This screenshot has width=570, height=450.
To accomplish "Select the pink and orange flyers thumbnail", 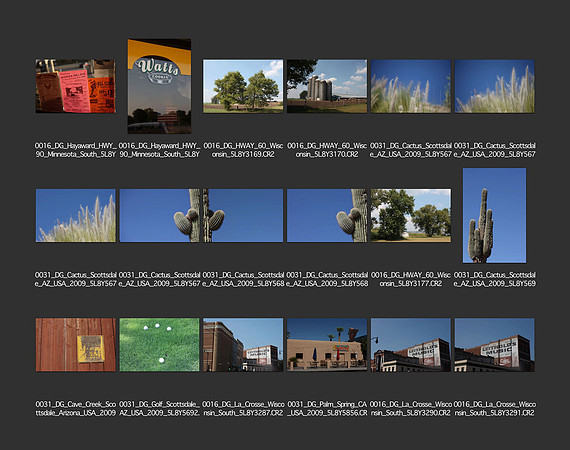I will (76, 86).
